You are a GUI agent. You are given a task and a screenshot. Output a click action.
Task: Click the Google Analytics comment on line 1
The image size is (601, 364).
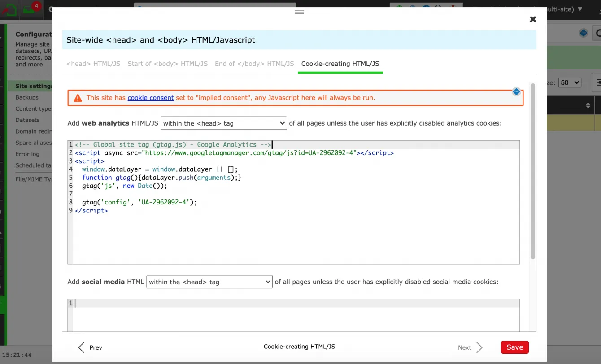pyautogui.click(x=173, y=145)
